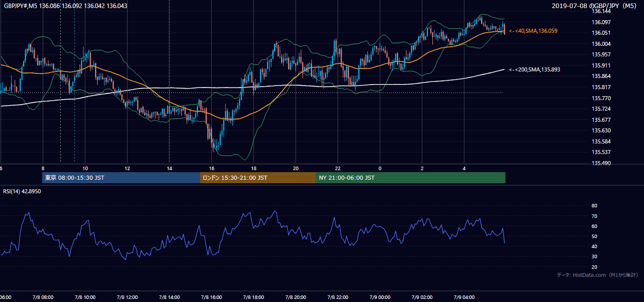Click the GBPJPY#,M5 chart title text

pos(66,6)
